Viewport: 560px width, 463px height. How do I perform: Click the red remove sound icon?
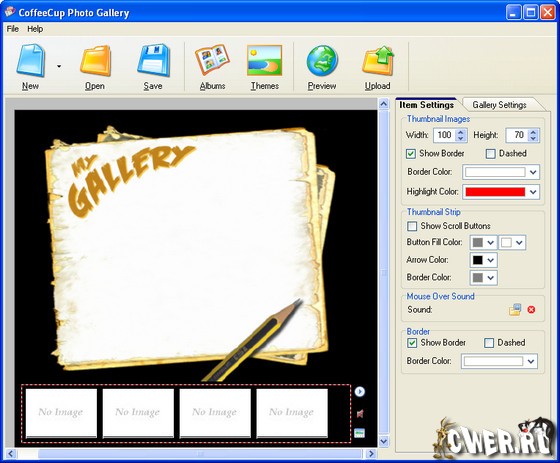click(531, 310)
